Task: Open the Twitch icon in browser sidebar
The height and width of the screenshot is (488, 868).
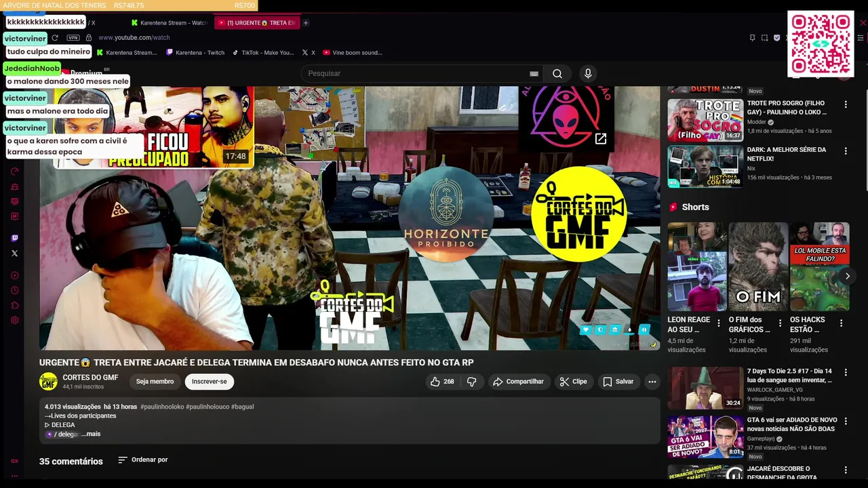Action: (15, 238)
